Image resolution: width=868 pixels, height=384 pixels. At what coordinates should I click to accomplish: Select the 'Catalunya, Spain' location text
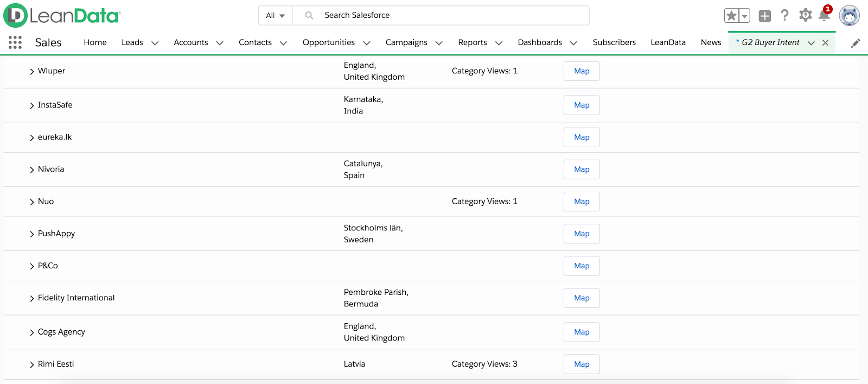363,169
